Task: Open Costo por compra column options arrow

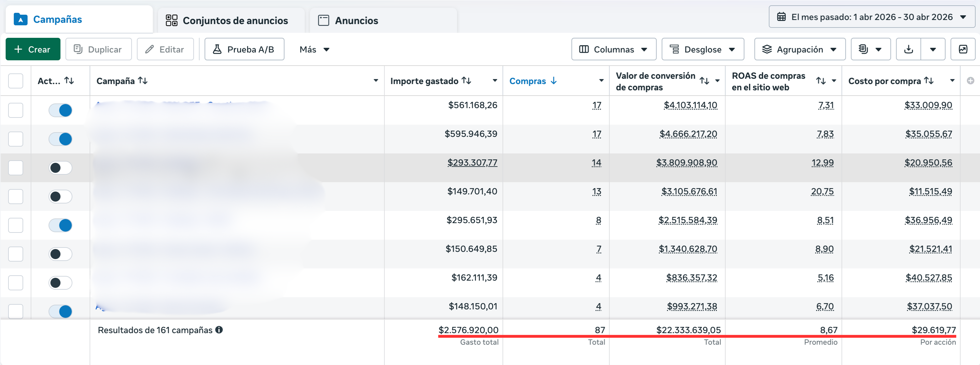Action: [952, 81]
